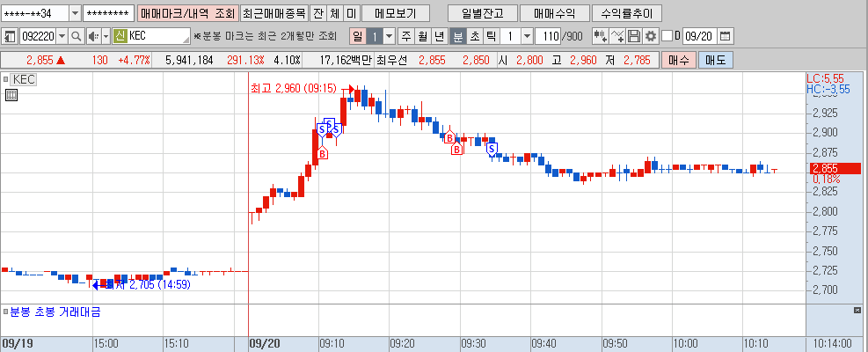
Task: Click the 최저 2,705 low price marker
Action: pos(142,285)
